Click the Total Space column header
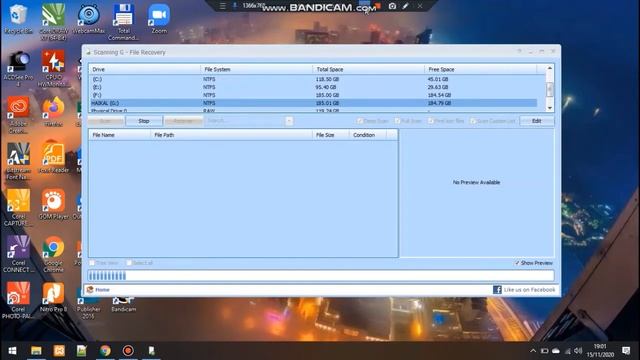Viewport: 640px width, 360px height. [369, 69]
